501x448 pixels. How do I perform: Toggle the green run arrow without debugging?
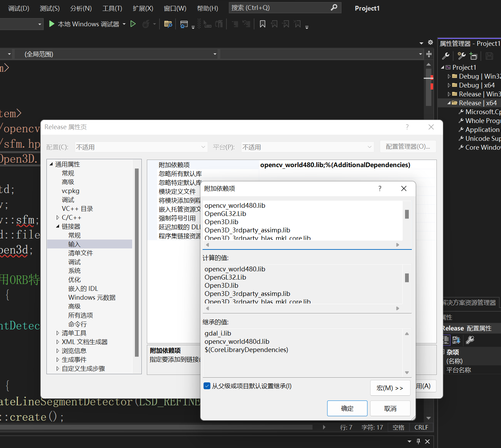pos(133,24)
